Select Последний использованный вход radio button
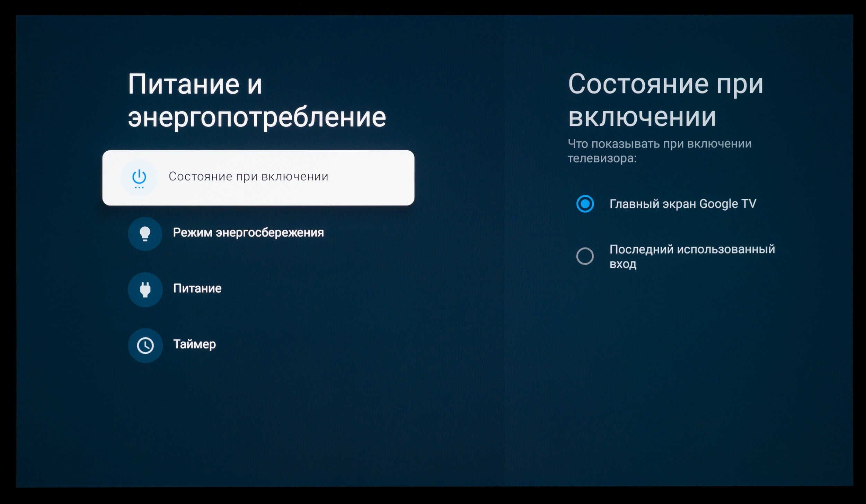 [x=585, y=256]
